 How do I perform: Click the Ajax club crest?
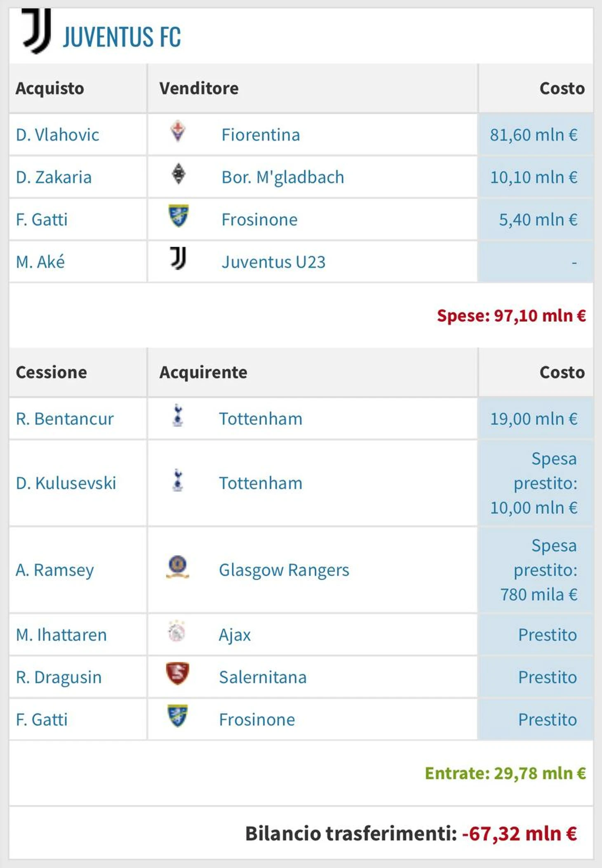(x=177, y=632)
